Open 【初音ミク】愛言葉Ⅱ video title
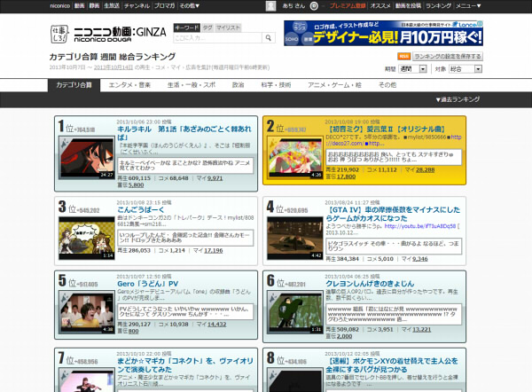Screen dimensions: 532x392 pyautogui.click(x=386, y=129)
